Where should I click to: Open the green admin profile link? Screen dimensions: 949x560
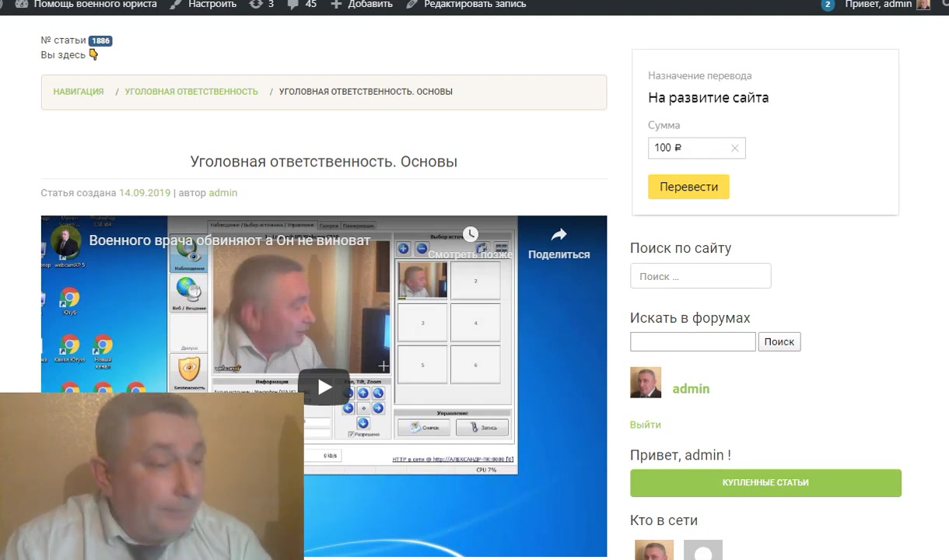691,389
